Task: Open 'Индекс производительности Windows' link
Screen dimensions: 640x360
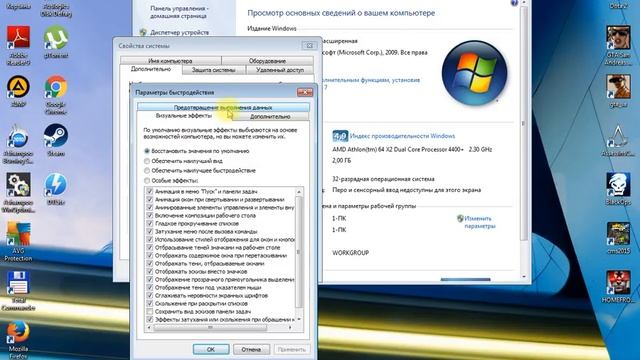Action: coord(402,136)
